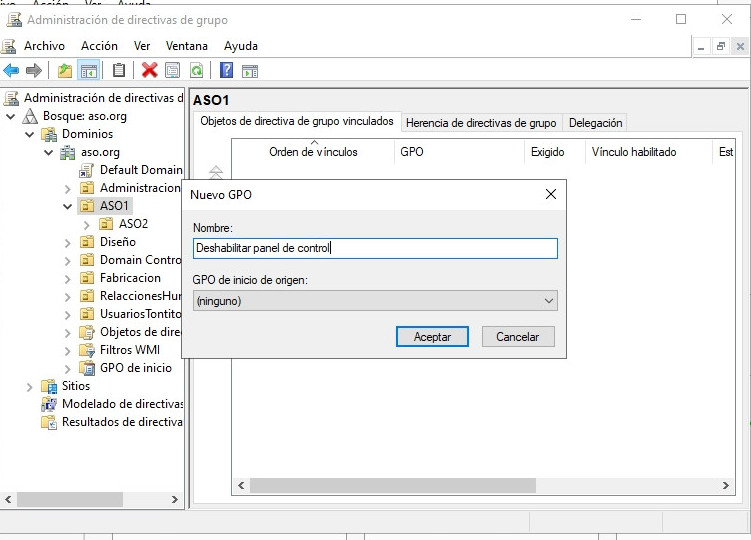Collapse the ASO1 organizational unit node
751x540 pixels.
coord(67,206)
